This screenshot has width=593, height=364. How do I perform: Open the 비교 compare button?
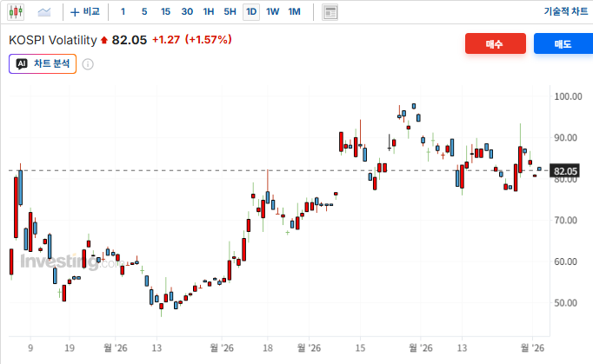pyautogui.click(x=85, y=11)
